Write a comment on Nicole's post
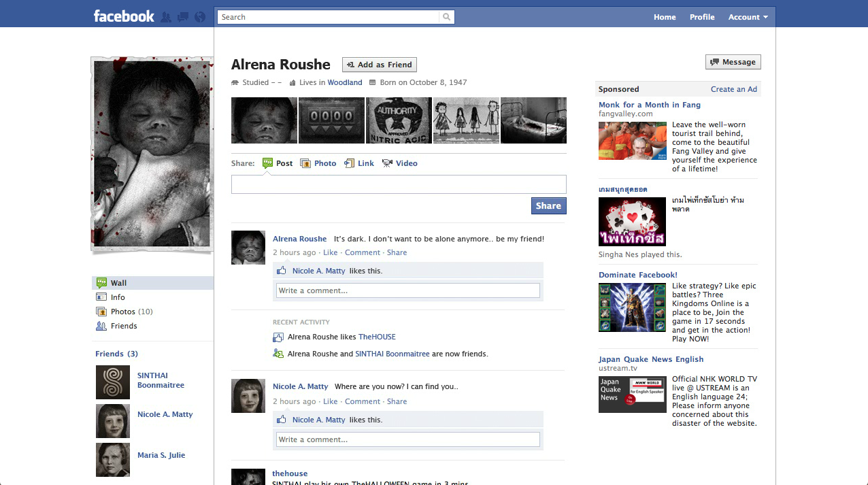Viewport: 868px width, 485px height. [407, 439]
